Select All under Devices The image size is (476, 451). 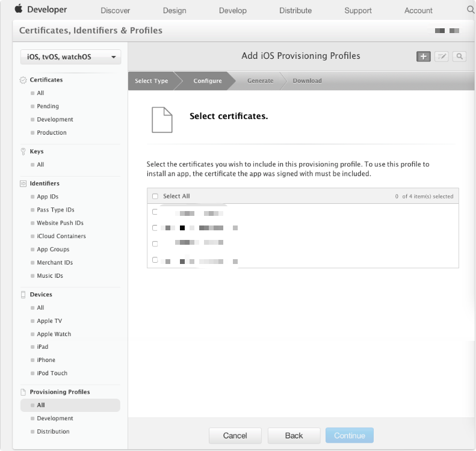(x=40, y=308)
